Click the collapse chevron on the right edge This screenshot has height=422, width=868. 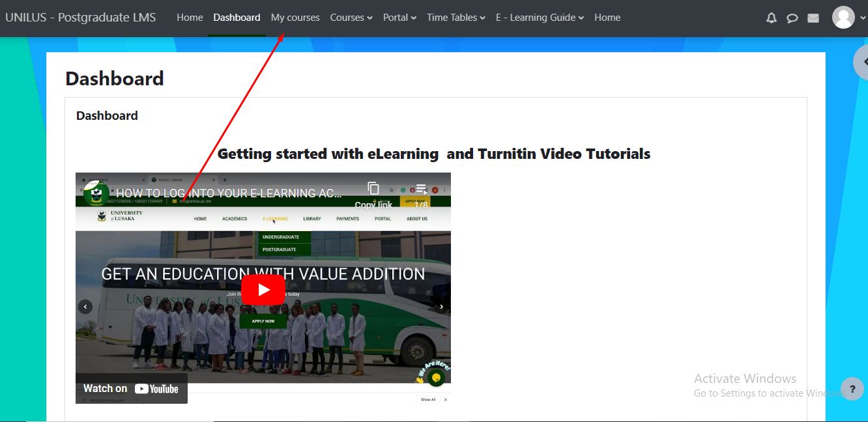[865, 62]
